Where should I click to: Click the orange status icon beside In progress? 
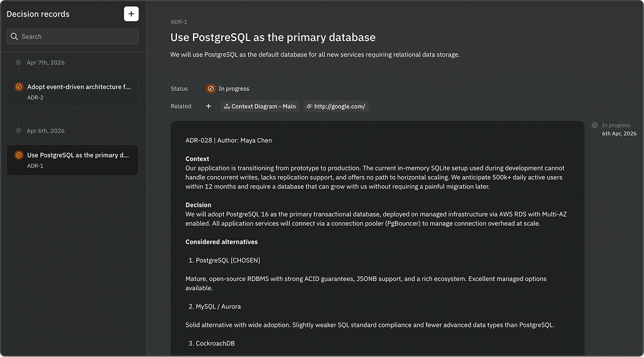[211, 88]
